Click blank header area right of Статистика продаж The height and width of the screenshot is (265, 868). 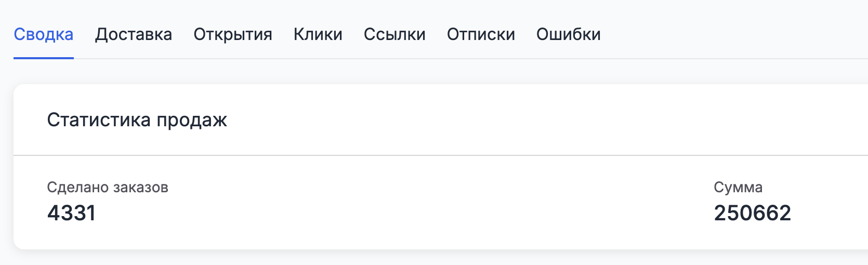(x=520, y=120)
